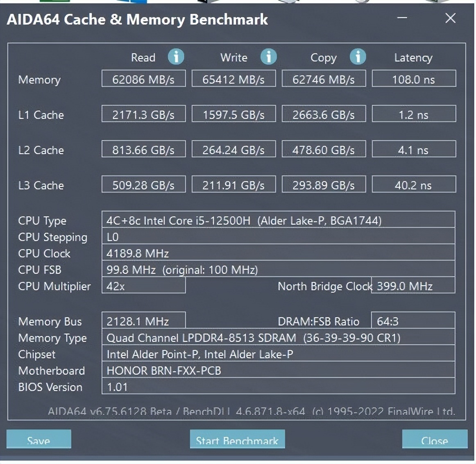Select the L2 Cache latency value

click(413, 149)
